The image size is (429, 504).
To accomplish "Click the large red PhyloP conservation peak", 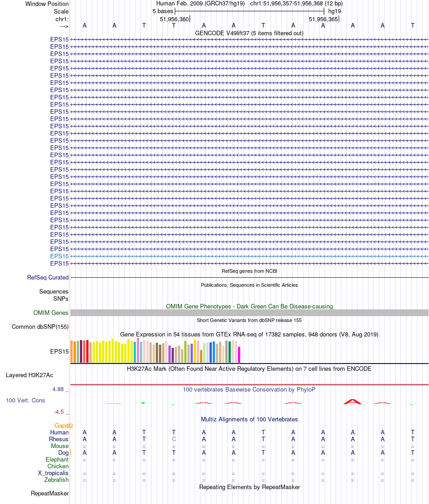I will coord(353,401).
